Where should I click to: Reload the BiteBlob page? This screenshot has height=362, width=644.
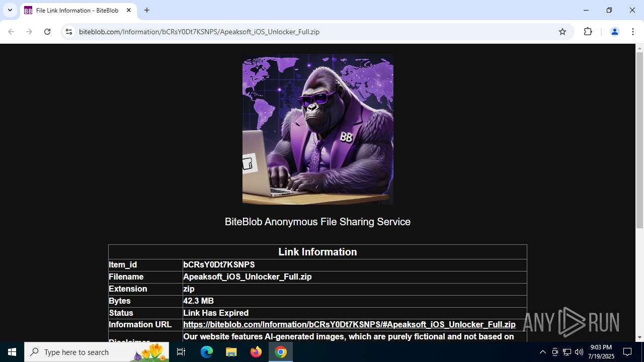[47, 32]
